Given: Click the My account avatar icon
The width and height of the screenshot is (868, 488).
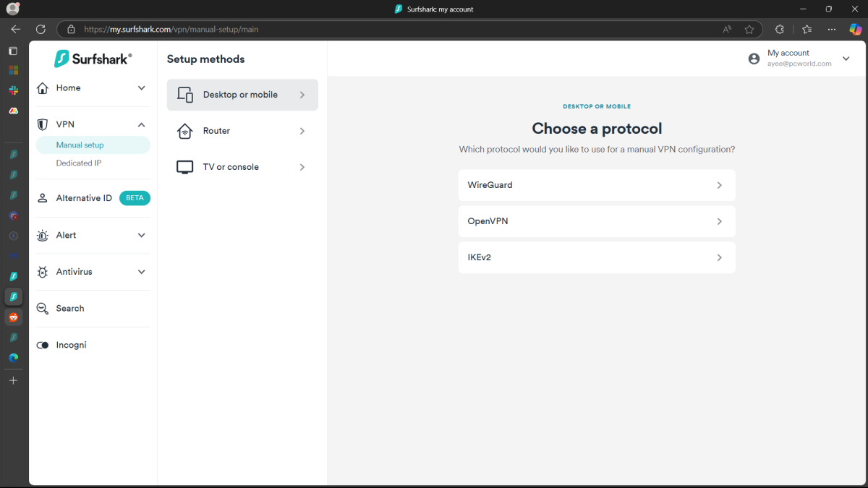Looking at the screenshot, I should coord(754,59).
